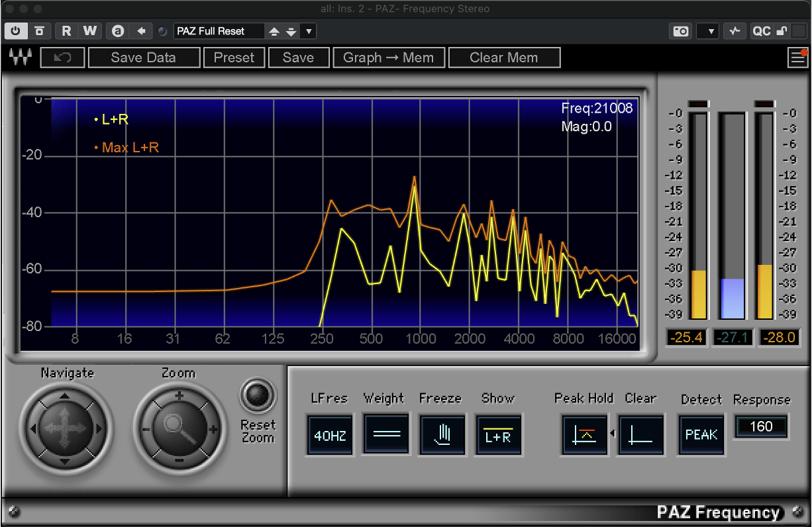Enable the W write automation button

(x=89, y=31)
